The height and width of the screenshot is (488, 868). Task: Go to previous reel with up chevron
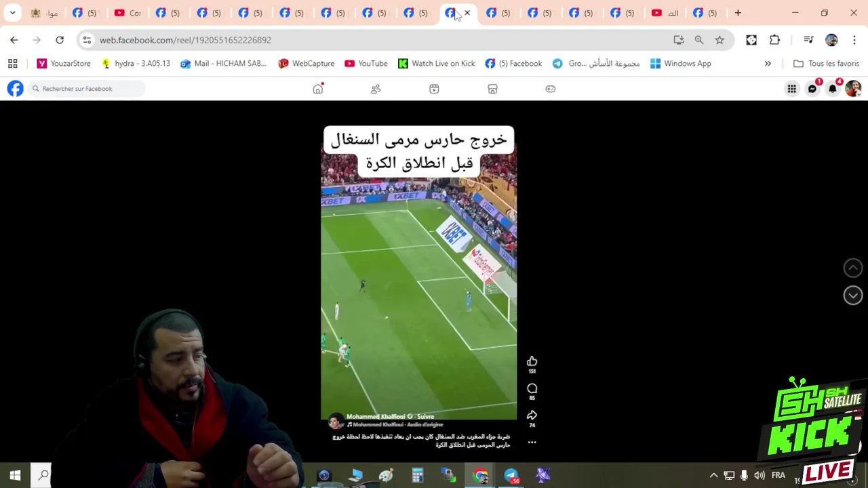point(853,268)
